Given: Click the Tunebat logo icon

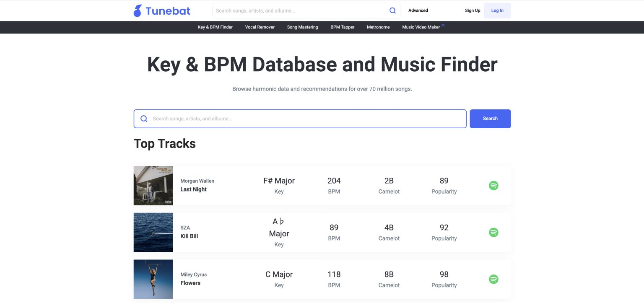Looking at the screenshot, I should click(x=137, y=10).
